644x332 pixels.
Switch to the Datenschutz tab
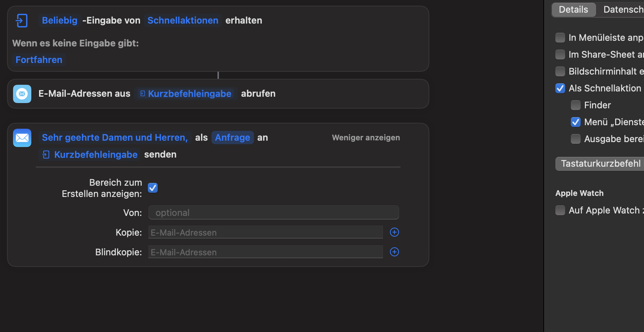pyautogui.click(x=623, y=9)
